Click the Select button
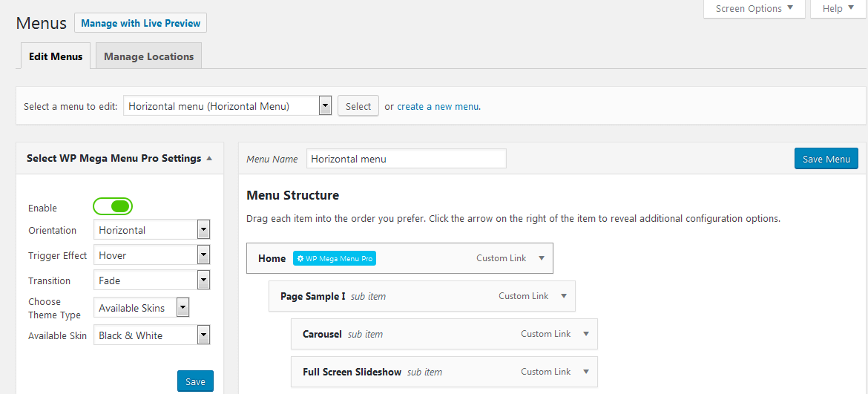The width and height of the screenshot is (868, 394). [358, 105]
